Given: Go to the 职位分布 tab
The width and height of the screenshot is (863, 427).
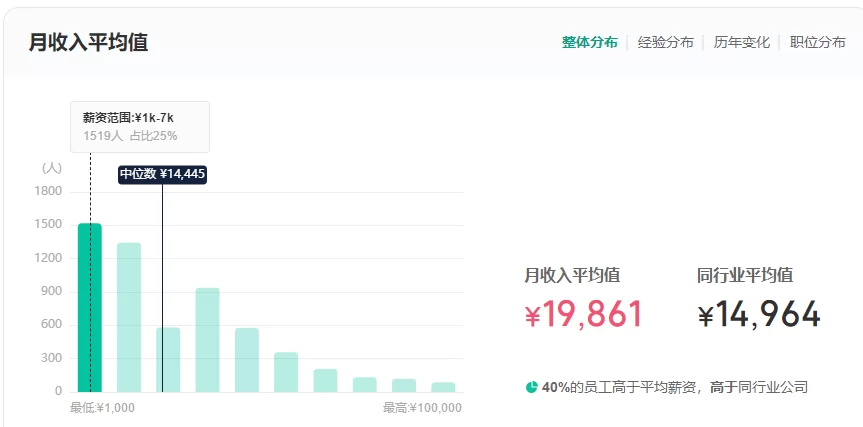Looking at the screenshot, I should [x=817, y=42].
